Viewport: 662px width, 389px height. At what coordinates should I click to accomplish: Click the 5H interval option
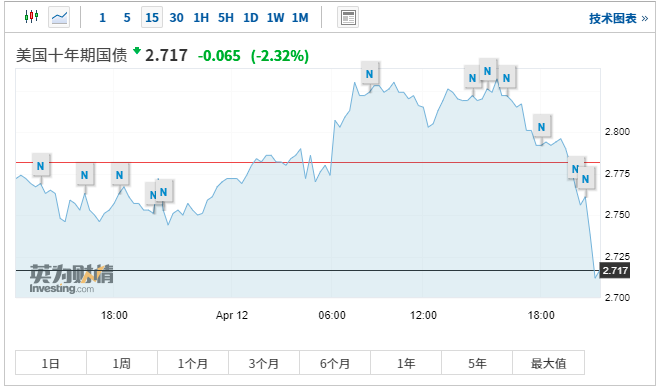pyautogui.click(x=225, y=18)
